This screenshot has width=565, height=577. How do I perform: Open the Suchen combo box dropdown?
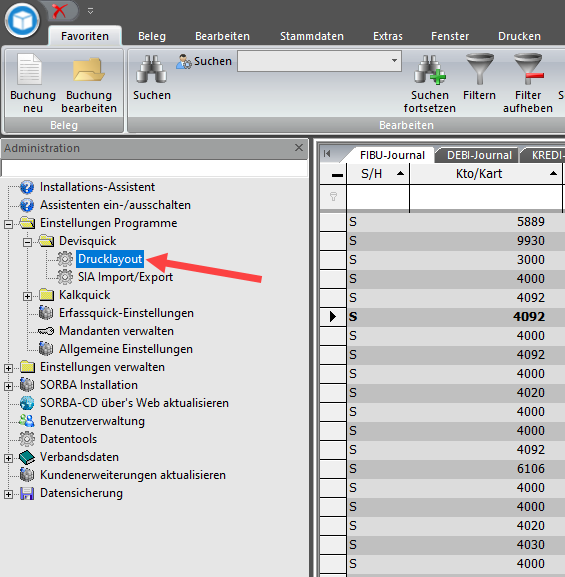[394, 61]
